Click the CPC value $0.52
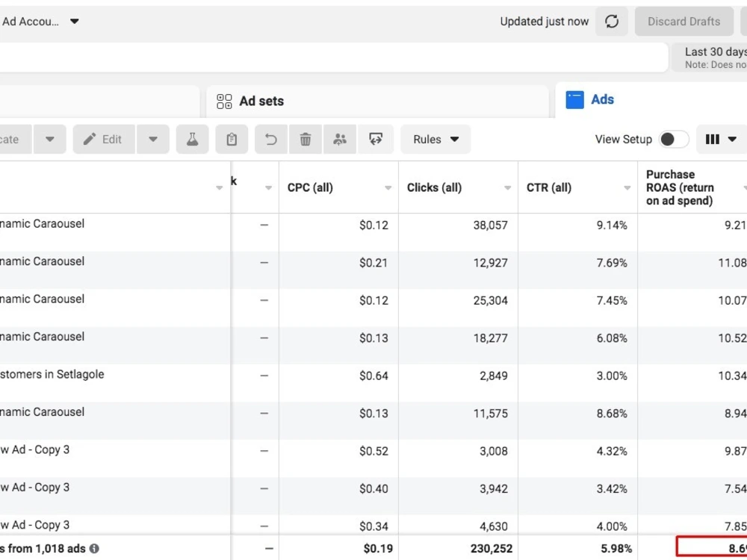 click(373, 451)
